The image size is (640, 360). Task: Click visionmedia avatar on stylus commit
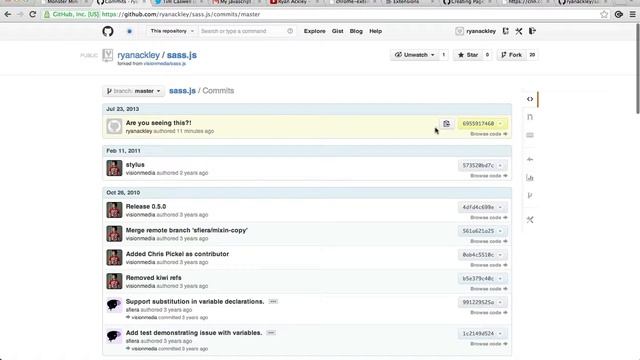tap(114, 168)
